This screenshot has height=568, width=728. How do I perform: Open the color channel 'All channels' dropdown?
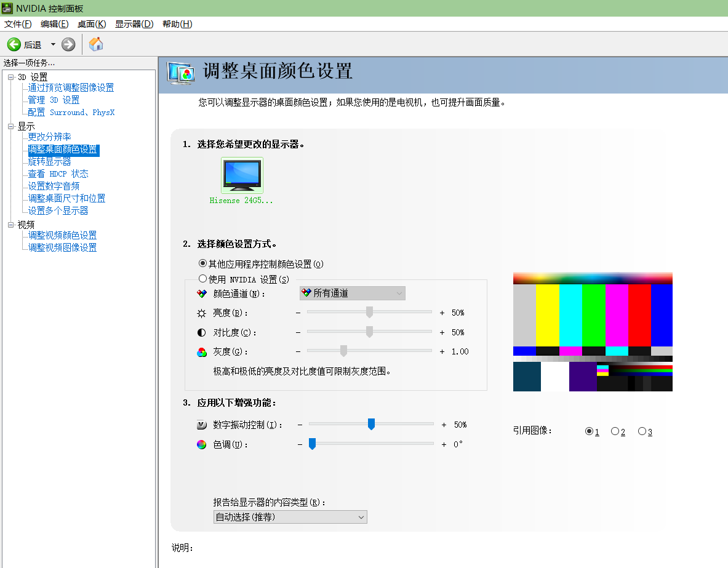point(353,293)
